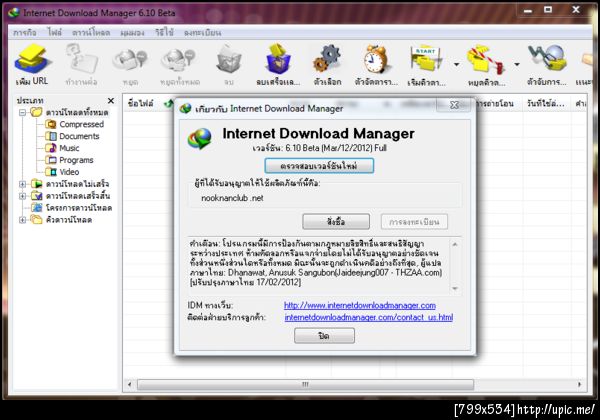The image size is (600, 420).
Task: Click the warning text scroll down arrow
Action: pos(455,289)
